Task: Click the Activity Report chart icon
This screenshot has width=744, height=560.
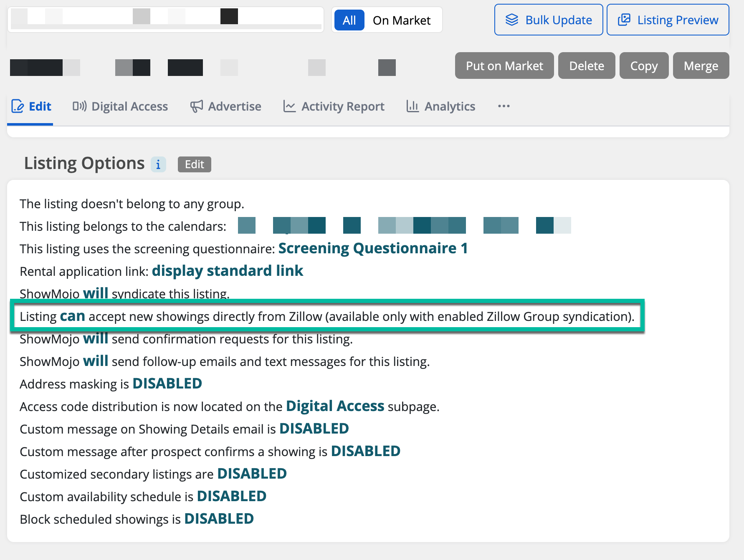Action: [289, 106]
